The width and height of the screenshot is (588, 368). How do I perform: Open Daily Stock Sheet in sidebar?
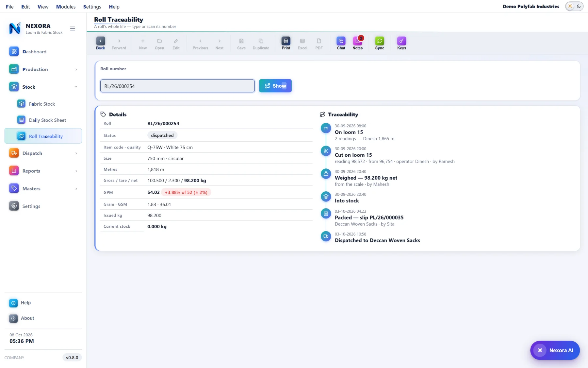pyautogui.click(x=43, y=120)
